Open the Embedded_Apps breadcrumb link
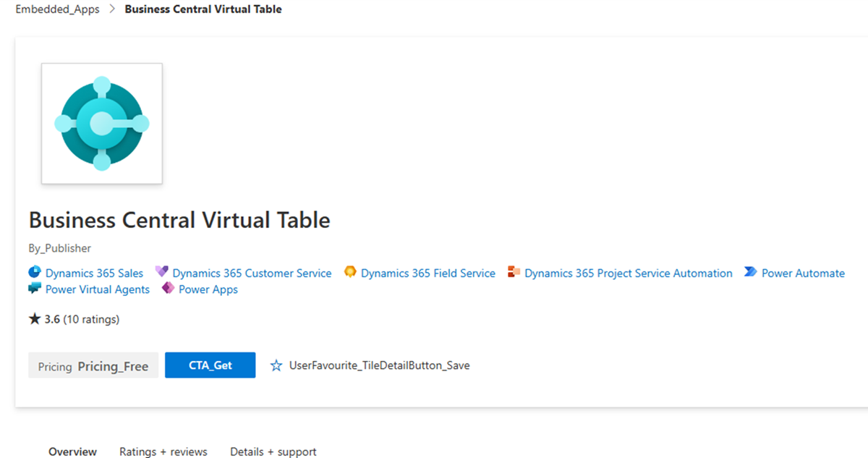 57,9
